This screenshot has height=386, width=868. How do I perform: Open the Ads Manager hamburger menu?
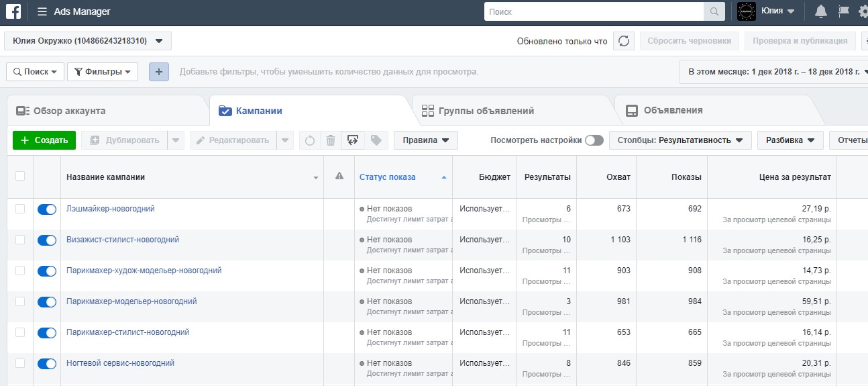(42, 11)
